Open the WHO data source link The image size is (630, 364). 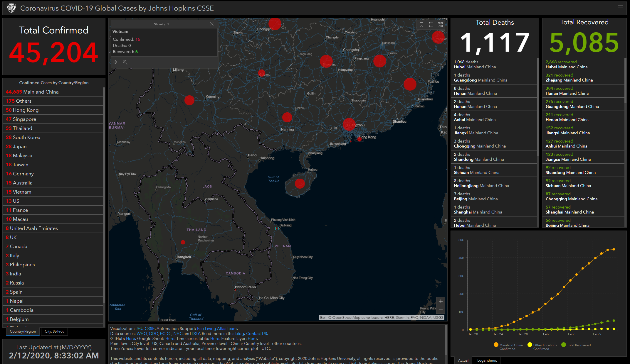pos(142,333)
